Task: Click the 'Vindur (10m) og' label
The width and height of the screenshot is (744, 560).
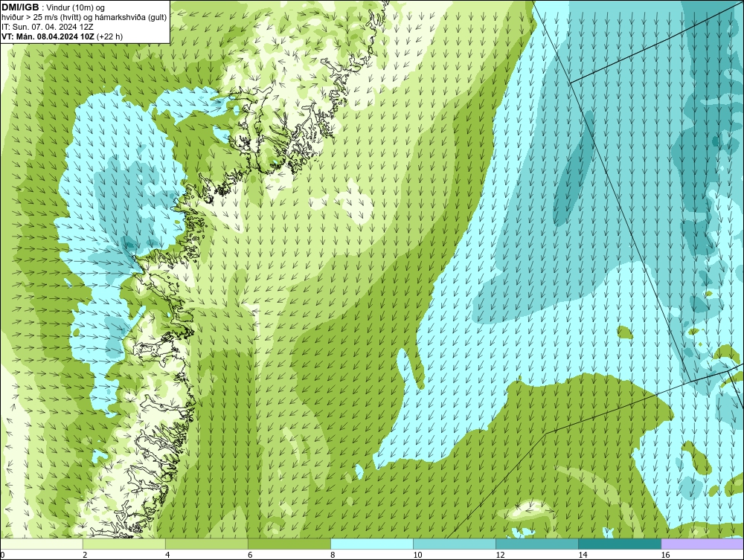Action: [75, 7]
